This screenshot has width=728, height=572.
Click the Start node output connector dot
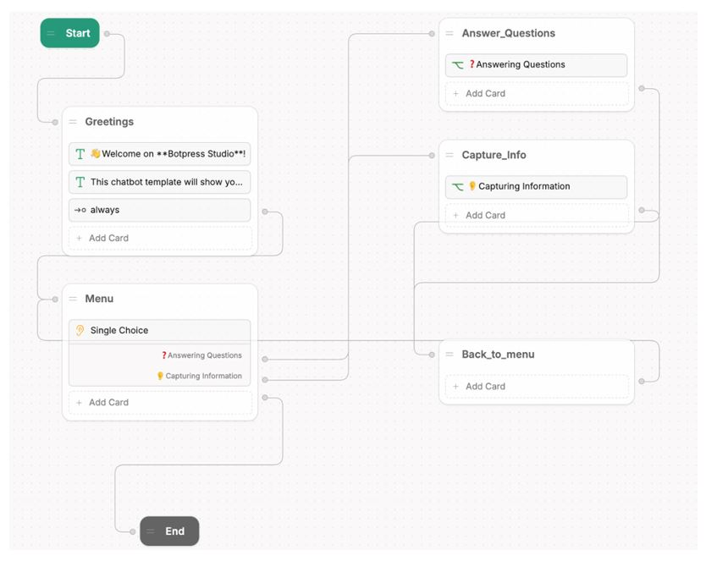pos(107,33)
